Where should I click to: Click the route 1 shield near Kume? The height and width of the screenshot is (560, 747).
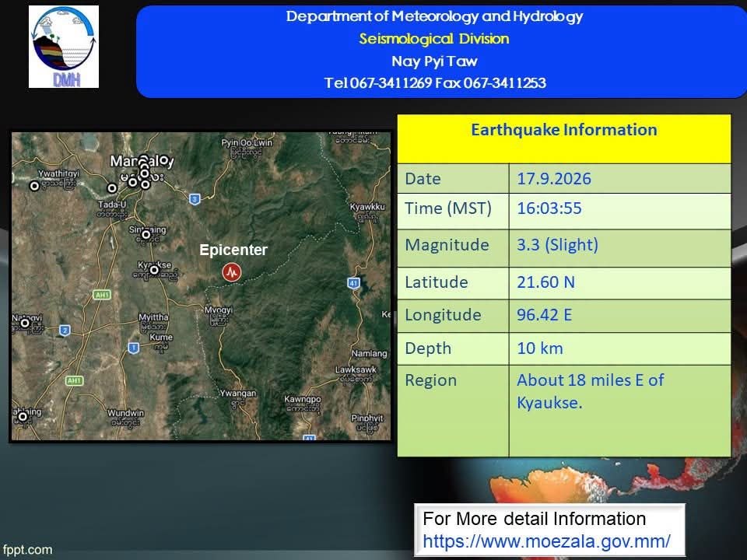(x=133, y=348)
